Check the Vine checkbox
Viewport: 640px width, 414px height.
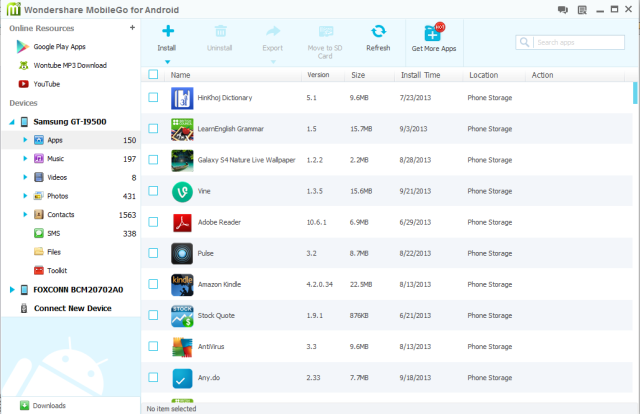(x=153, y=191)
